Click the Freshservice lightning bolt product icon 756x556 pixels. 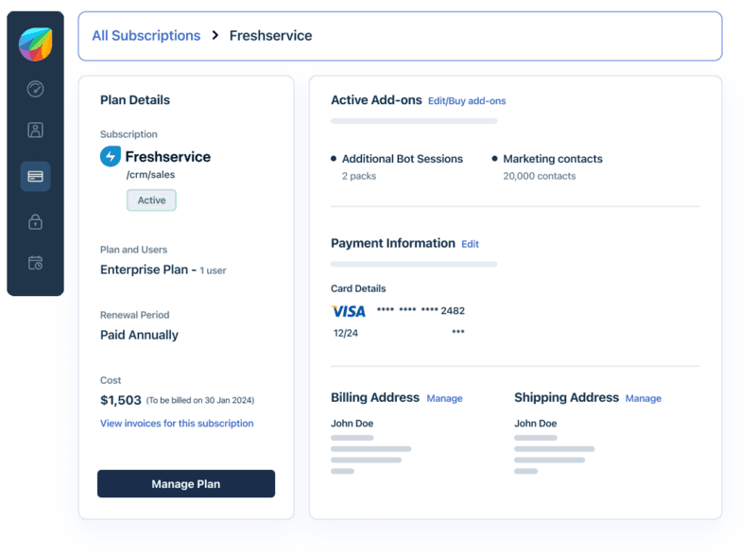point(111,156)
